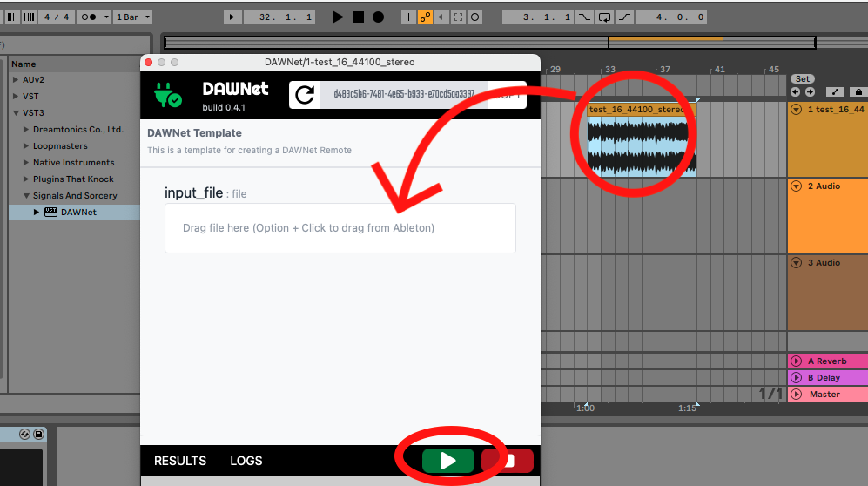This screenshot has width=868, height=486.
Task: Click timeline ruler marker 45
Action: [x=773, y=70]
